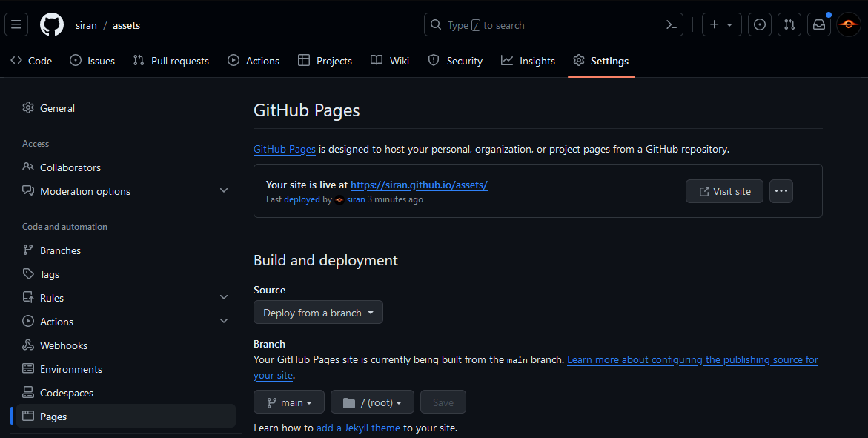Screen dimensions: 868x438
Task: Open the notifications inbox
Action: [x=819, y=24]
